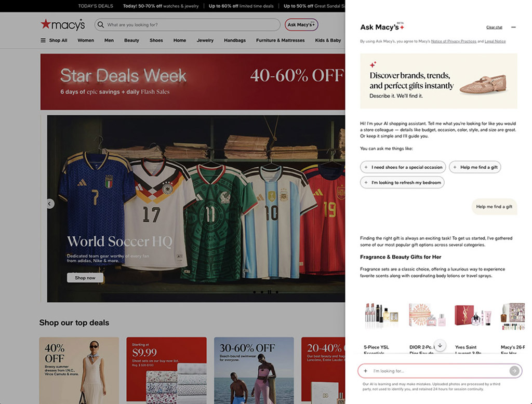Image resolution: width=532 pixels, height=404 pixels.
Task: Click 'Fragrance & Beauty Gifts for Her' heading
Action: 401,257
